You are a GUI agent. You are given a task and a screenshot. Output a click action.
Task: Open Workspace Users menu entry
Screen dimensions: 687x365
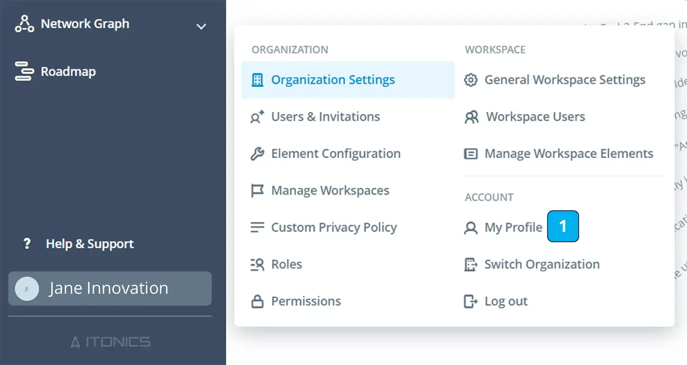[x=524, y=117]
